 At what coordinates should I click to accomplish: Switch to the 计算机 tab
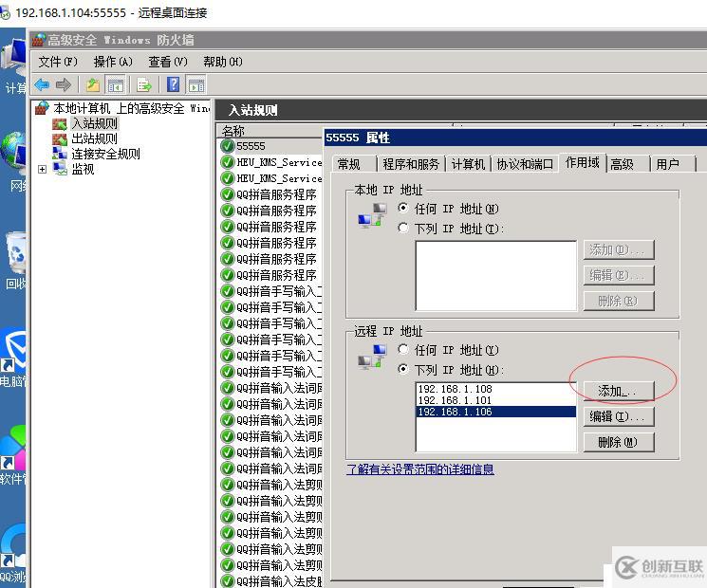[x=468, y=164]
